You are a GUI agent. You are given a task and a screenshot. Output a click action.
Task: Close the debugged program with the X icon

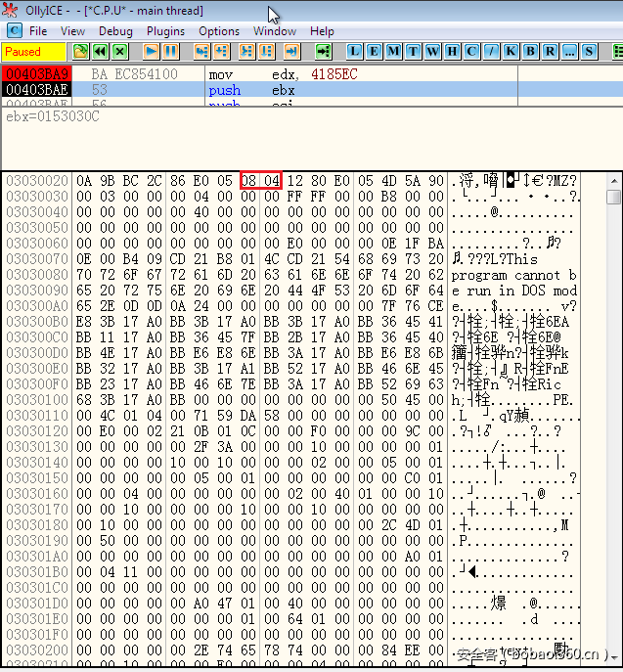tap(119, 52)
